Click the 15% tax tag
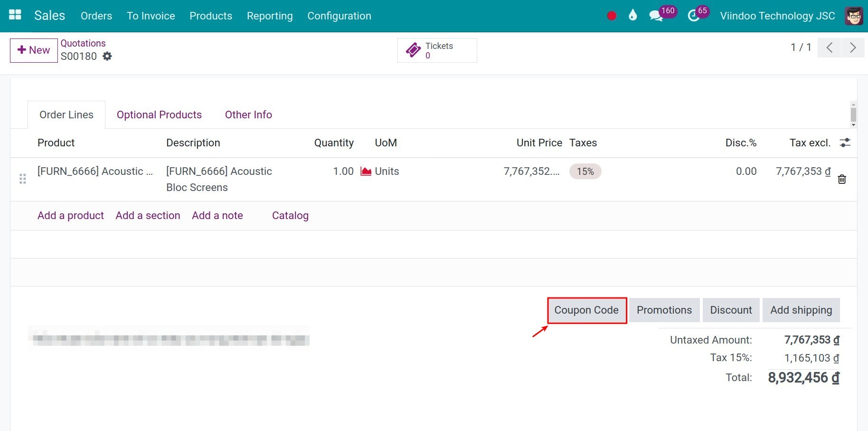The width and height of the screenshot is (868, 431). [585, 172]
